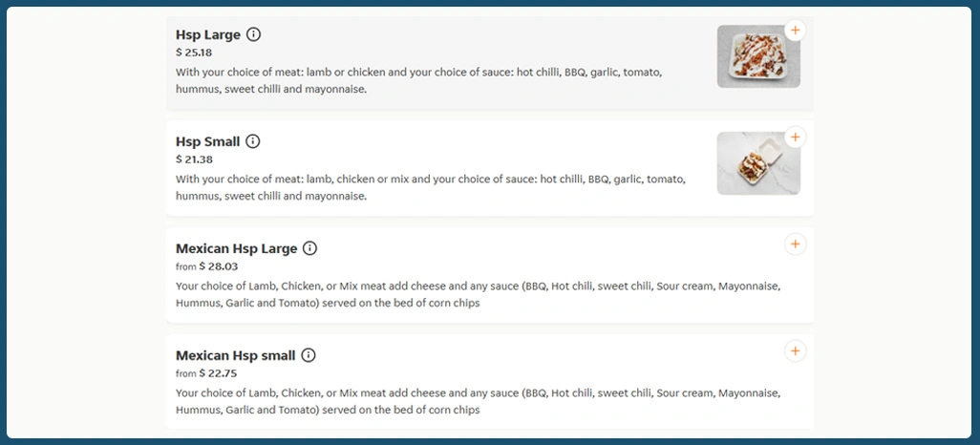Click the Hsp Small food thumbnail
Image resolution: width=980 pixels, height=445 pixels.
pyautogui.click(x=758, y=164)
